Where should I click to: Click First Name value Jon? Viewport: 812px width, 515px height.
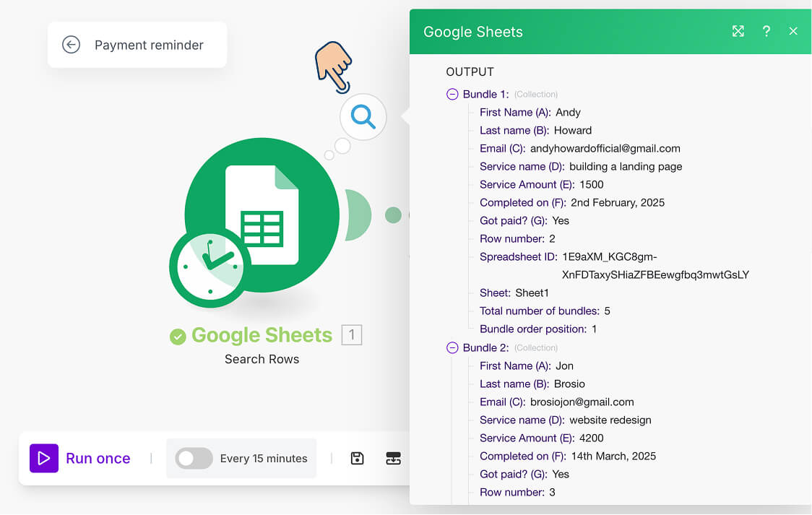(564, 366)
